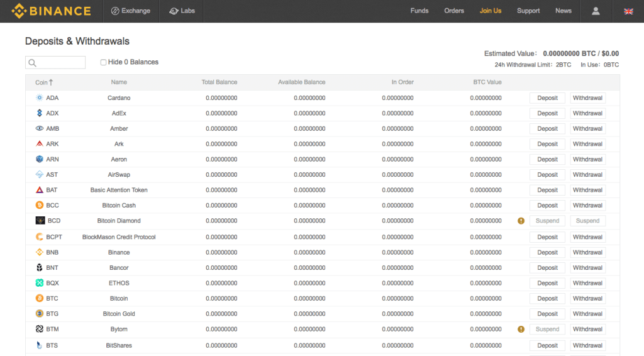Open the Support menu item
Screen dimensions: 644x356
pos(528,11)
